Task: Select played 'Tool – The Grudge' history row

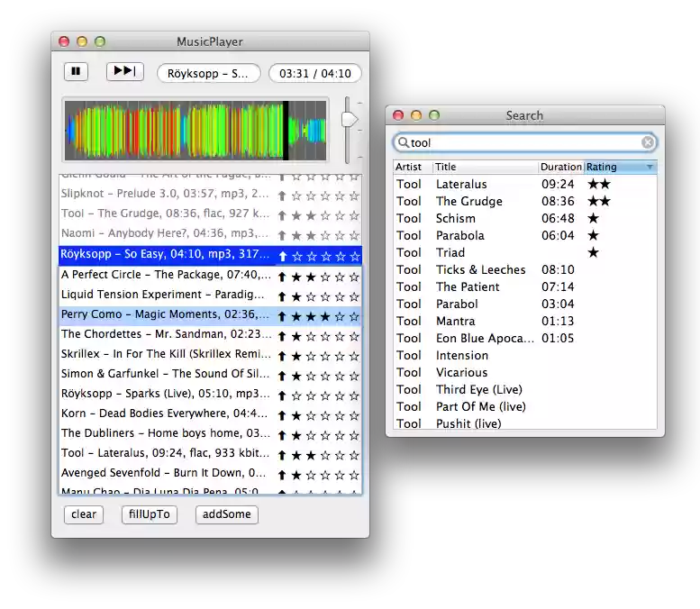Action: (210, 214)
